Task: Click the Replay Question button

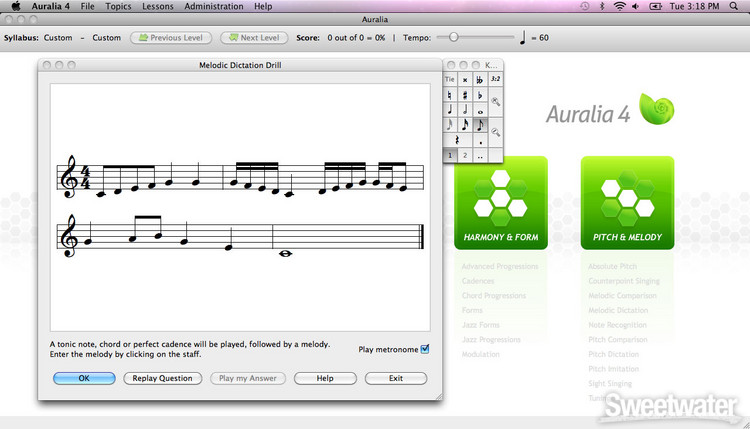Action: click(163, 378)
